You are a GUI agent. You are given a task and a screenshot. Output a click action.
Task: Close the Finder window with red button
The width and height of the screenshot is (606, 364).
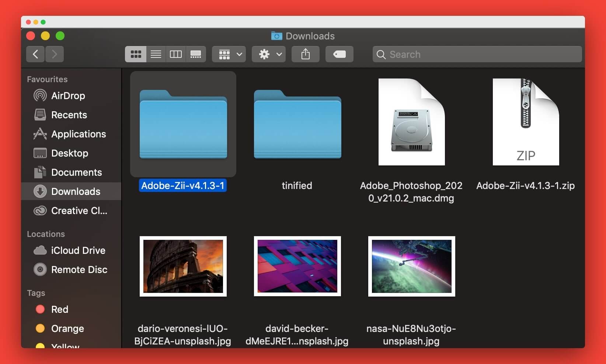click(x=31, y=36)
